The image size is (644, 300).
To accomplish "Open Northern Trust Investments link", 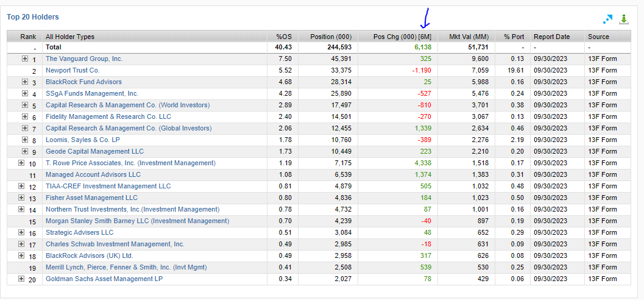I will pyautogui.click(x=133, y=209).
